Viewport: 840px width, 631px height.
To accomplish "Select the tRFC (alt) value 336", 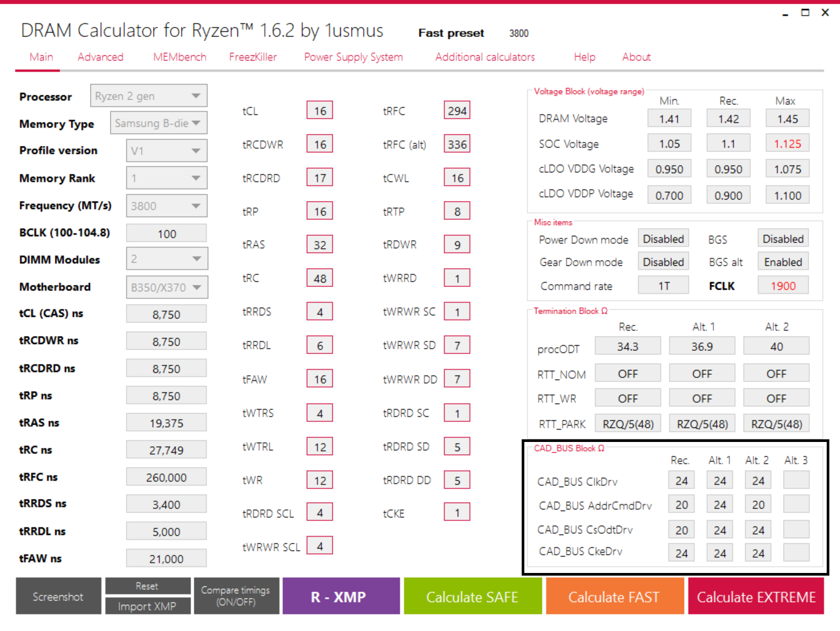I will pos(457,144).
